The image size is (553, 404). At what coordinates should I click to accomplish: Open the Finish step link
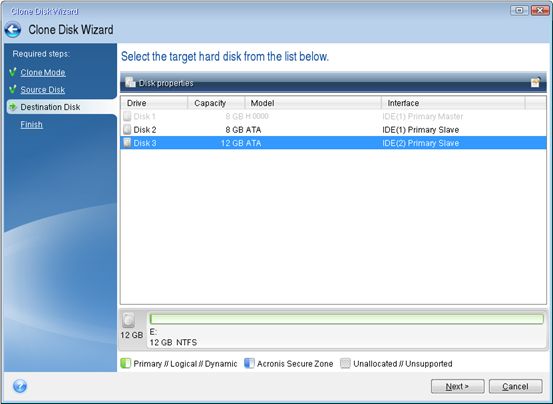(x=31, y=124)
